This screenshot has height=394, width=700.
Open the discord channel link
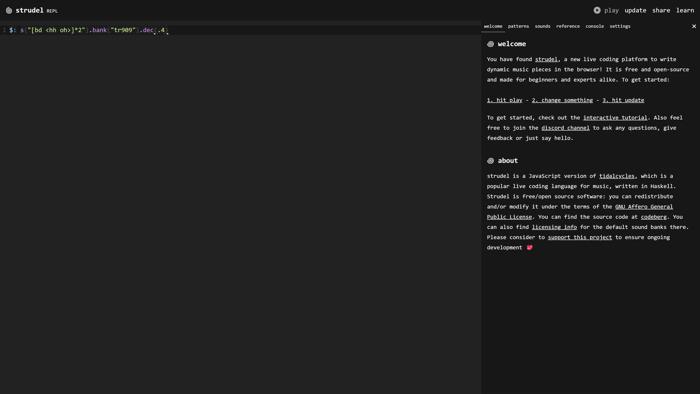pyautogui.click(x=565, y=128)
